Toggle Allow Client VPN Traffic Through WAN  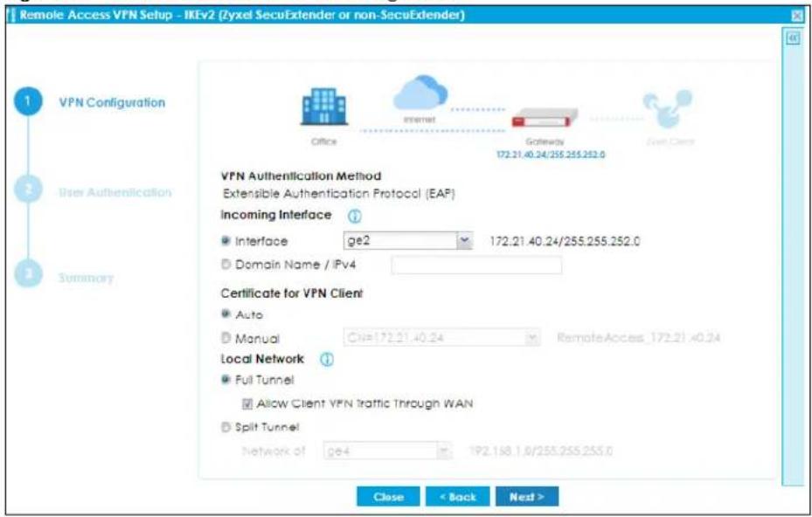tap(247, 403)
